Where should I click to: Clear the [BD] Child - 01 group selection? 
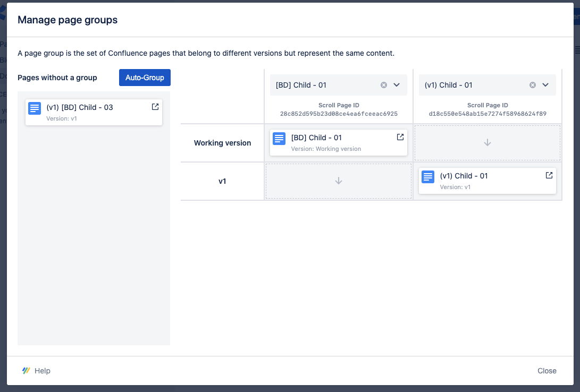384,85
